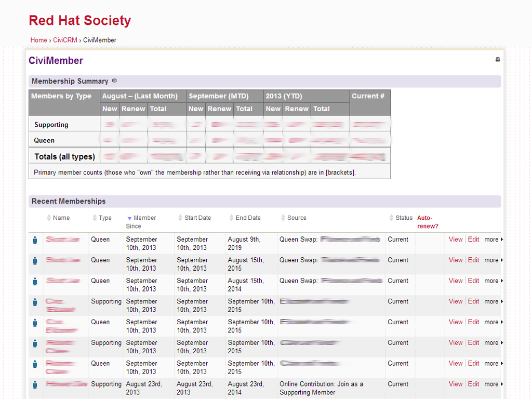Image resolution: width=532 pixels, height=399 pixels.
Task: Open sort control on the Source column
Action: click(x=282, y=218)
